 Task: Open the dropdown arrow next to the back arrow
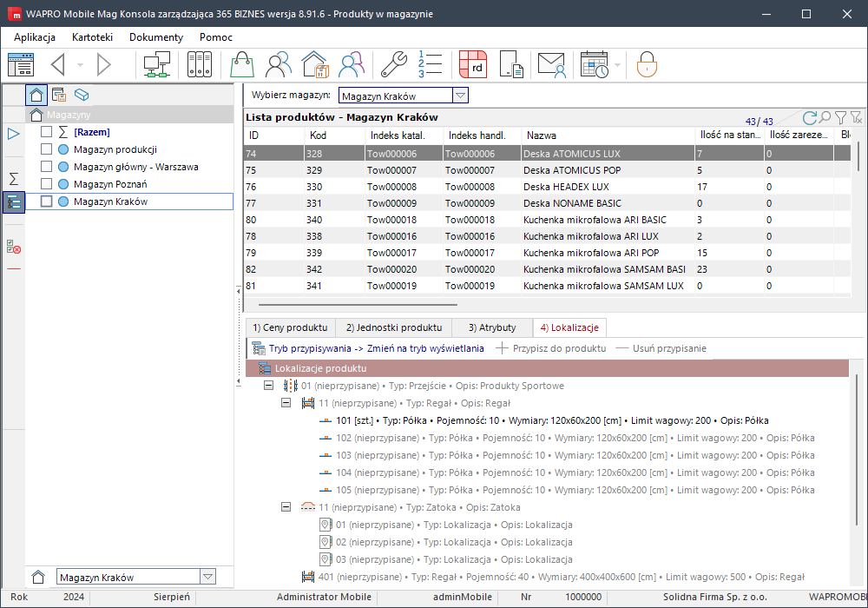point(80,65)
